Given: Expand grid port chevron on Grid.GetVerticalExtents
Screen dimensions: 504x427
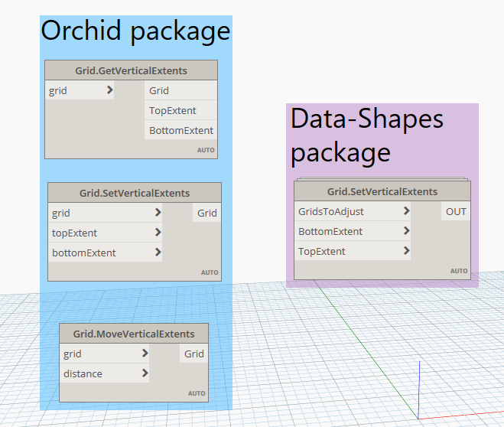Looking at the screenshot, I should coord(109,90).
